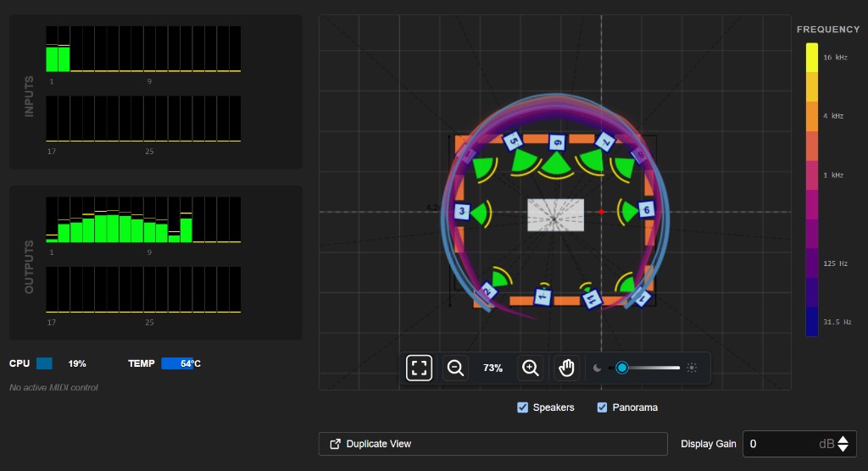Zoom in with the plus magnifier

coord(531,368)
